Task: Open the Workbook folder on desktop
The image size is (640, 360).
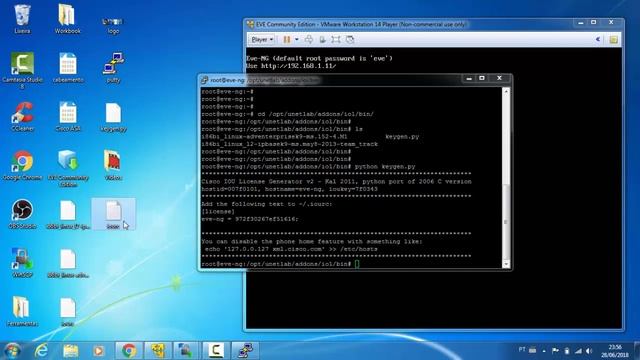Action: tap(67, 19)
